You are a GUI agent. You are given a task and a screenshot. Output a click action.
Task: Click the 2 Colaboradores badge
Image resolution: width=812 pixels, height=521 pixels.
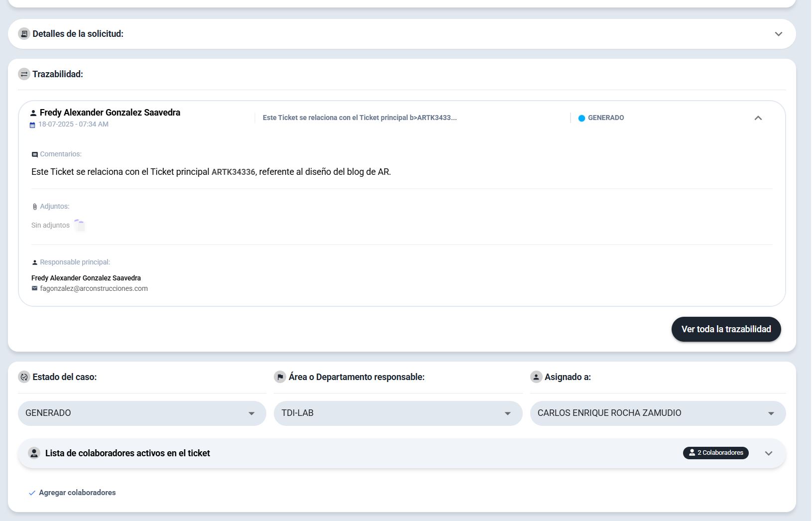pos(715,453)
